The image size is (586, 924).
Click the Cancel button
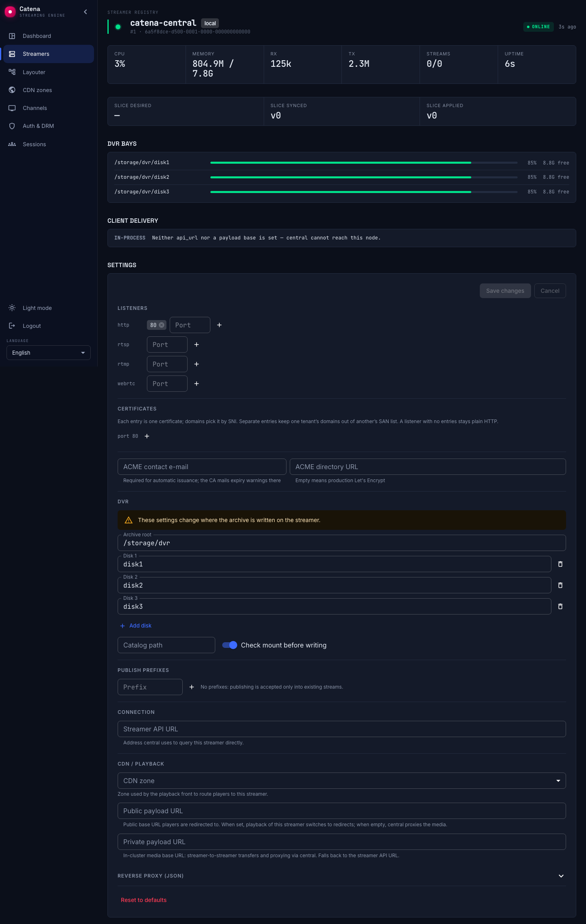tap(550, 291)
